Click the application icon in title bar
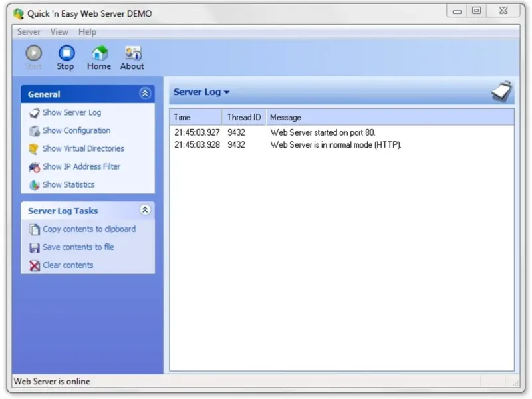 [x=19, y=13]
